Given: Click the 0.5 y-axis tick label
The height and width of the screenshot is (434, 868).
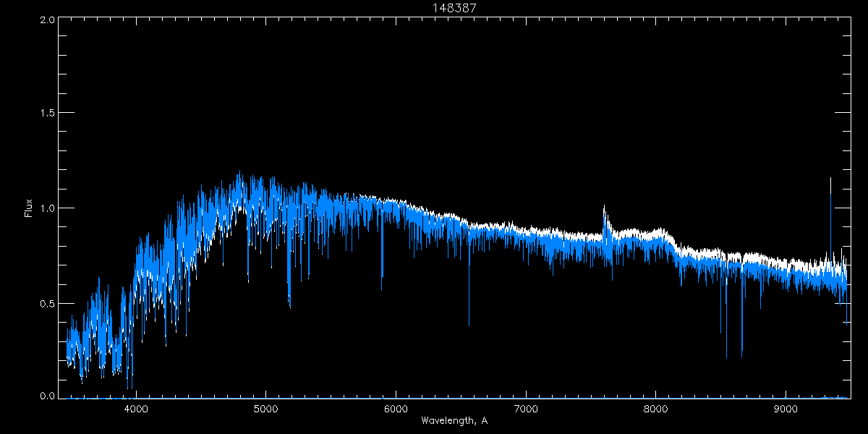Looking at the screenshot, I should tap(46, 303).
